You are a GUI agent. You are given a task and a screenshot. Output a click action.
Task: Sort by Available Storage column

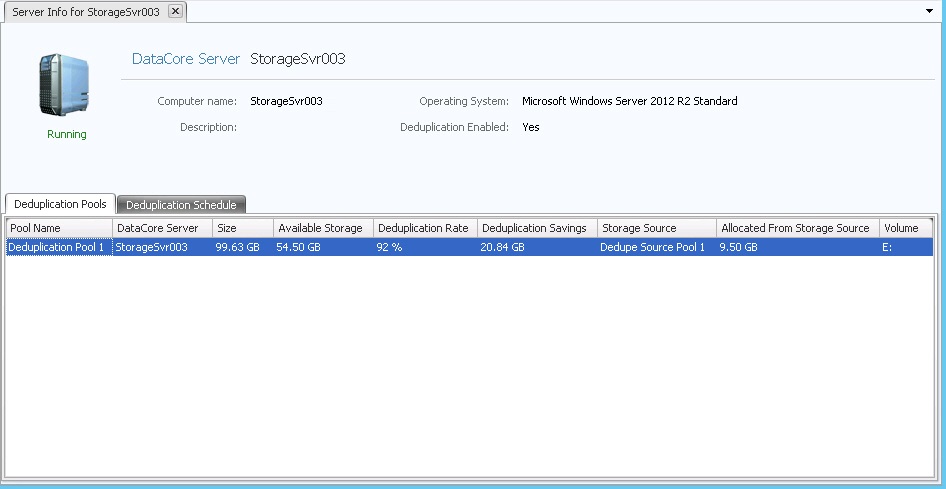322,228
